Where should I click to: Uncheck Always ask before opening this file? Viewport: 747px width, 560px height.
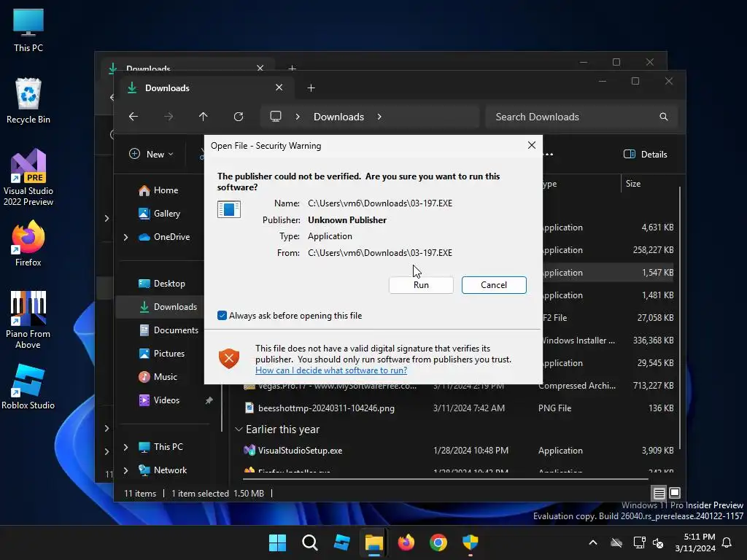222,316
